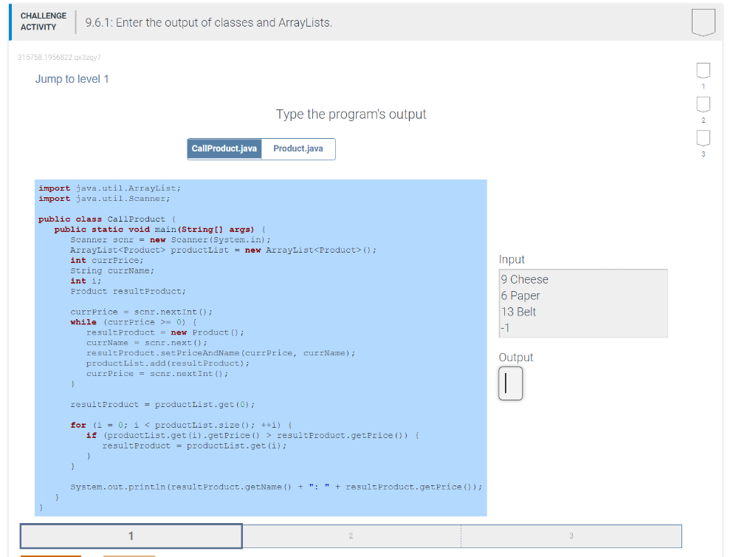
Task: Click the highlighted code editor region
Action: [x=261, y=347]
